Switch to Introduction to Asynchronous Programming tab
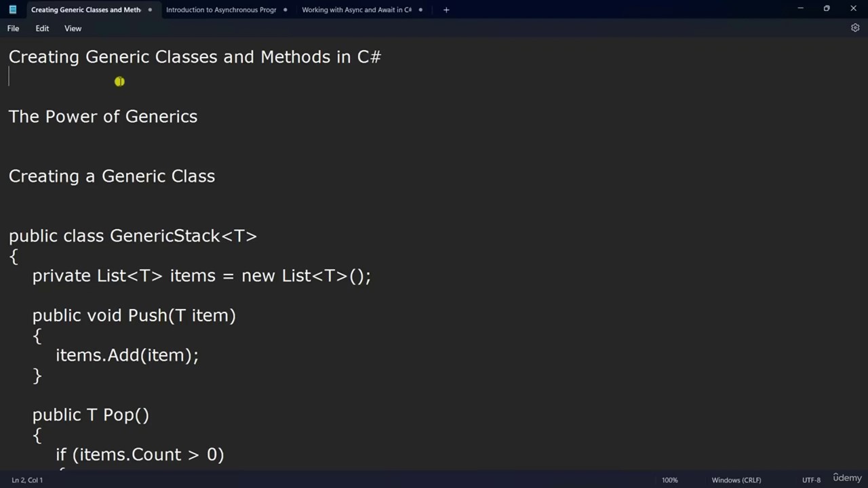The image size is (868, 488). point(221,9)
